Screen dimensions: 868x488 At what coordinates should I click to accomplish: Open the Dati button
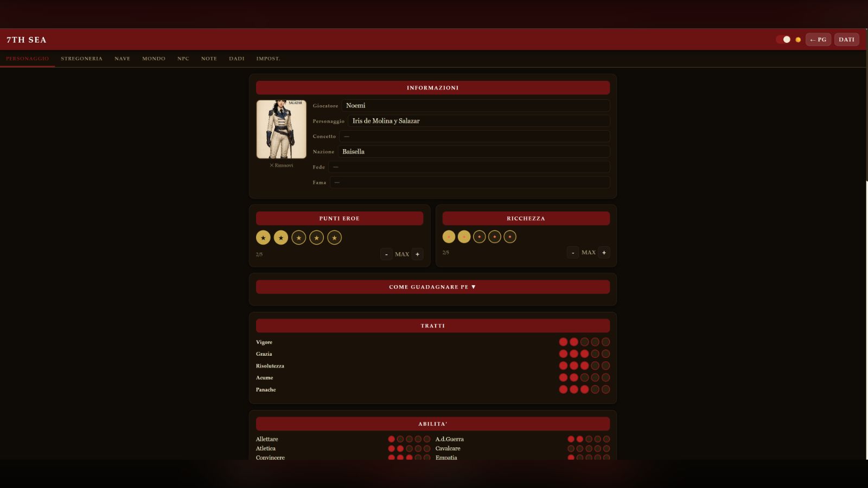tap(846, 40)
